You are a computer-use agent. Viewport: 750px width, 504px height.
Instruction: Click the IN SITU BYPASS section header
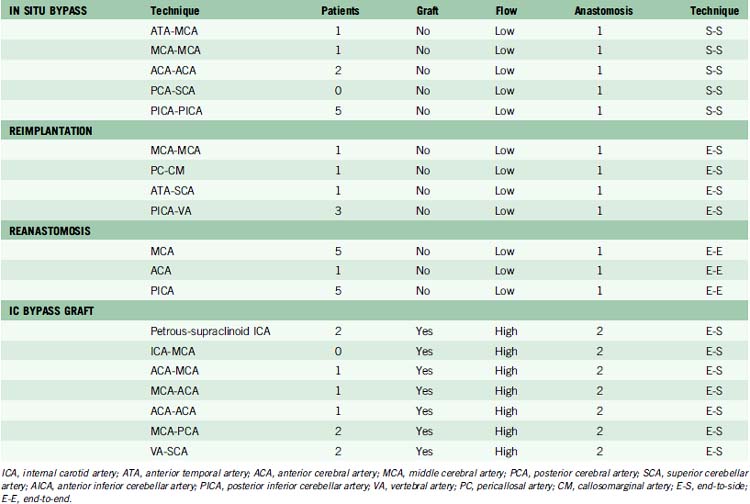(x=47, y=8)
